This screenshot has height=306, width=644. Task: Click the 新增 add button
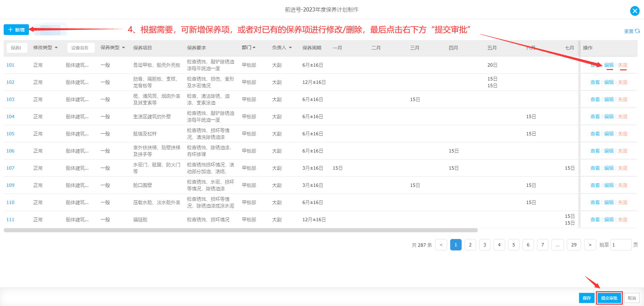tap(16, 30)
